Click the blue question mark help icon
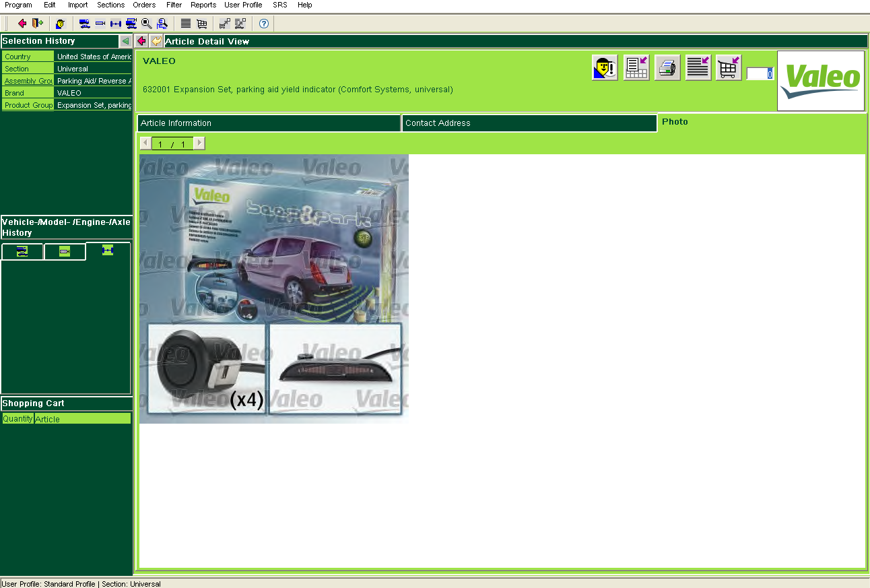The height and width of the screenshot is (588, 870). tap(264, 24)
